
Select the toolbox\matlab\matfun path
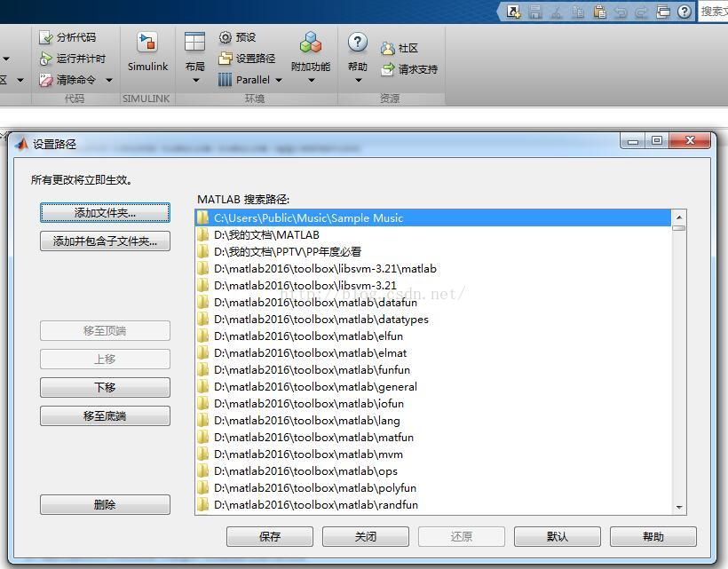433,438
